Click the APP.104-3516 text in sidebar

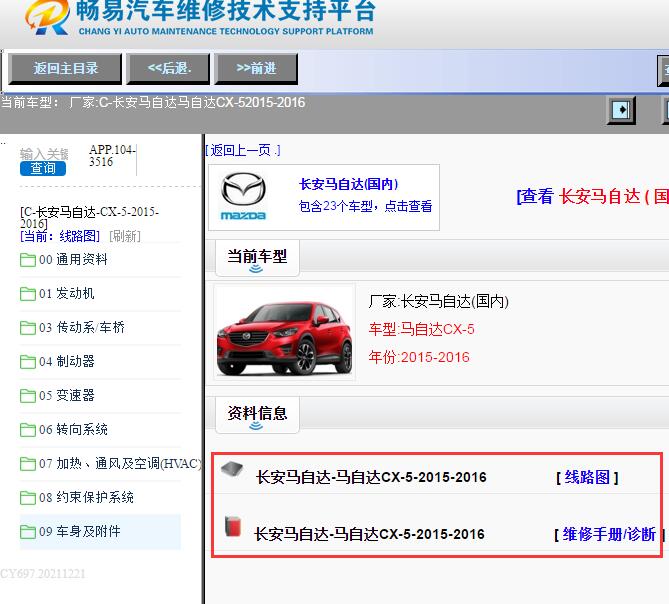pos(112,156)
